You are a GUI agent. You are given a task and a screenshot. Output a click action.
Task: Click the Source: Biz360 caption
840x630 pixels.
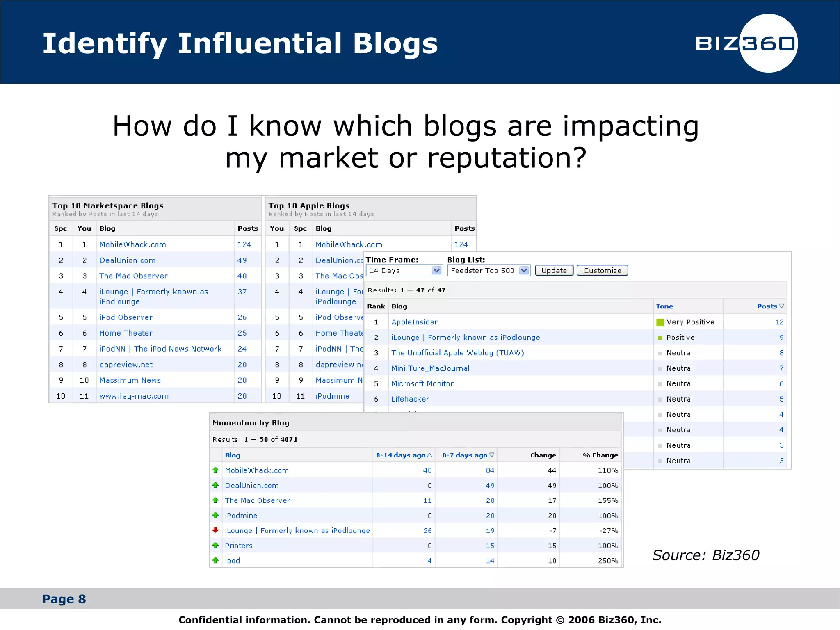click(x=706, y=555)
